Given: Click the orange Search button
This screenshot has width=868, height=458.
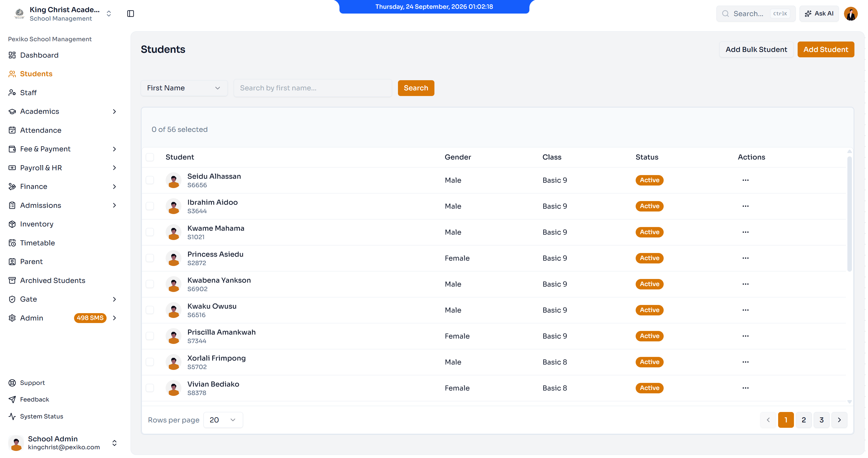Looking at the screenshot, I should click(x=416, y=88).
